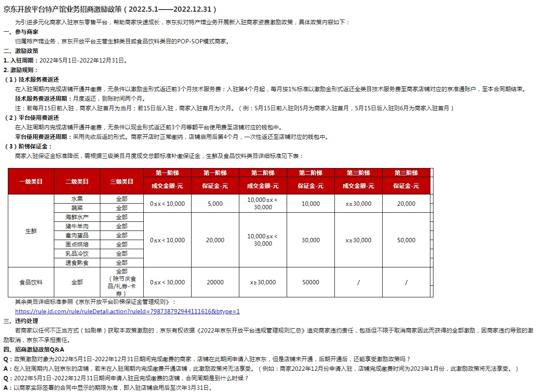The height and width of the screenshot is (392, 539).
Task: Click the question line asking 还能享受激励政策吗
Action: coord(207,359)
